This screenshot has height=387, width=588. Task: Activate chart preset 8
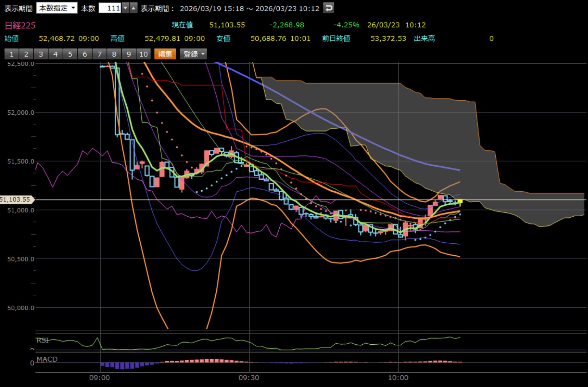[114, 54]
